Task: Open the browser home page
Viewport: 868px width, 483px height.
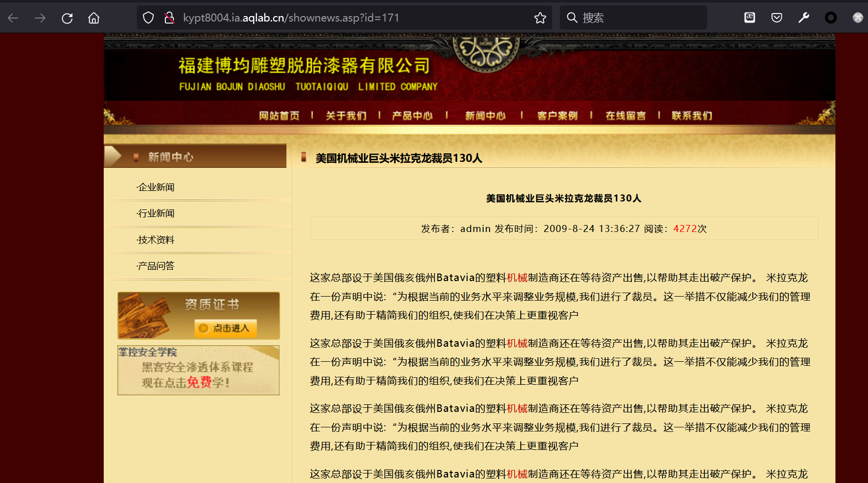Action: point(94,18)
